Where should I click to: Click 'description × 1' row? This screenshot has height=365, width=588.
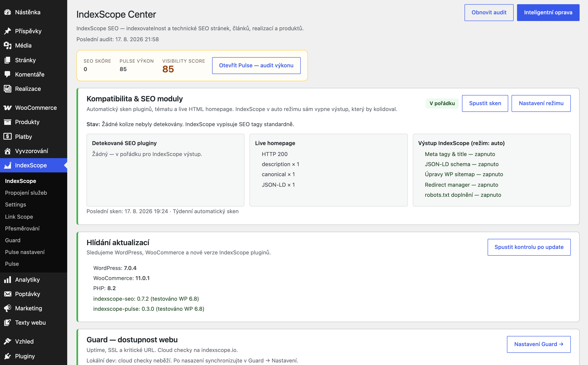point(280,164)
